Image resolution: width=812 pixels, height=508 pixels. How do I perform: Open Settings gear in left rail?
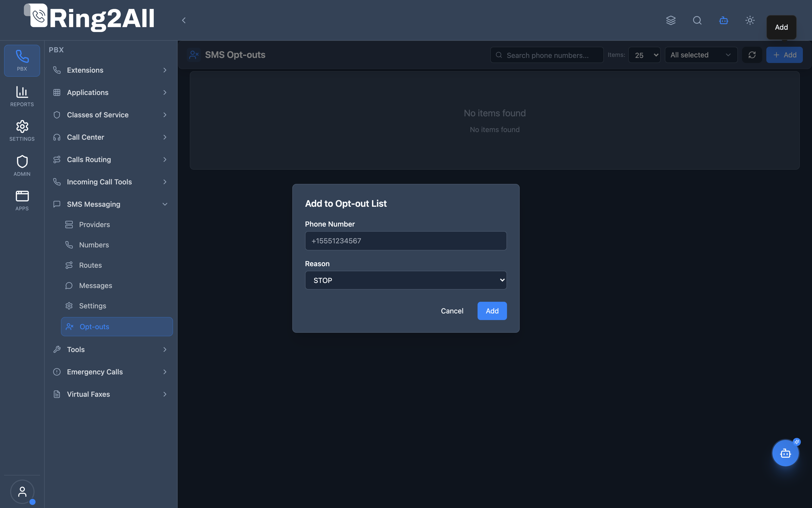pyautogui.click(x=22, y=131)
